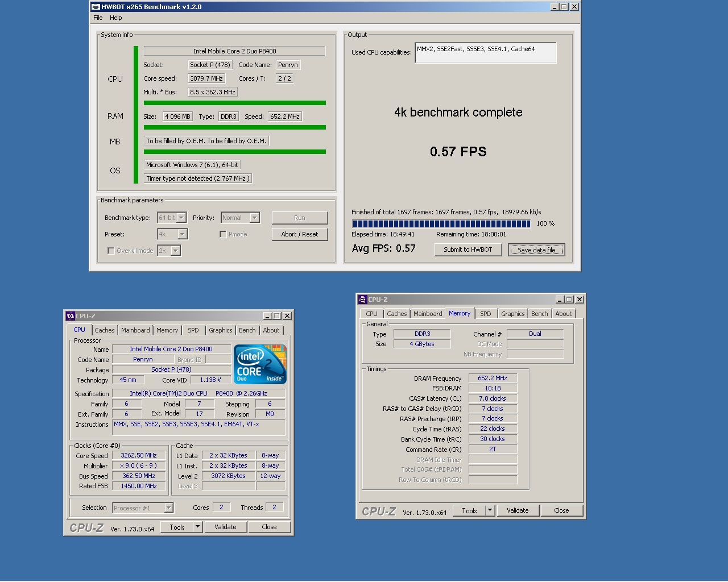Click Close button in left CPU-Z window
Screen dimensions: 728x582
click(x=270, y=527)
